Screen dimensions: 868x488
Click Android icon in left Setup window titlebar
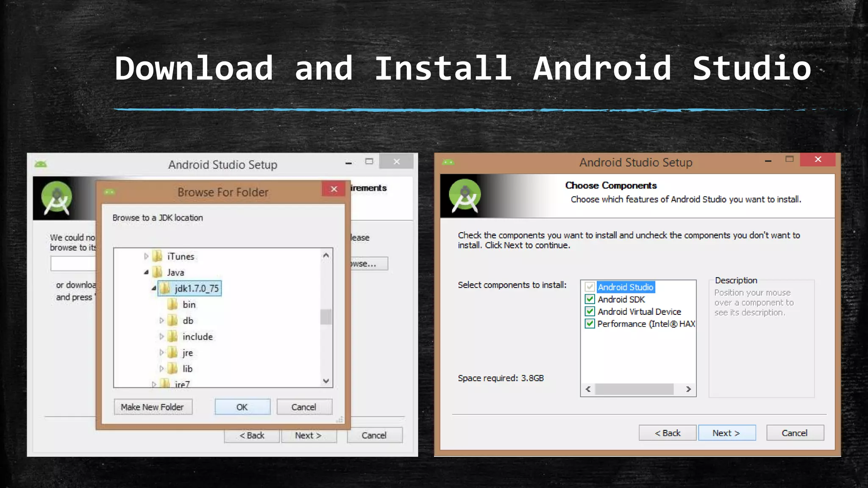tap(41, 164)
